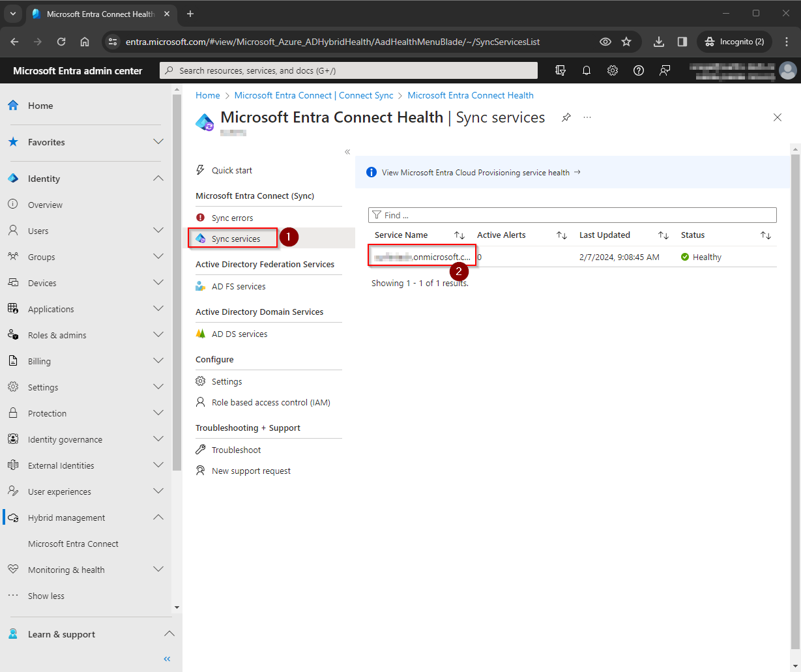Screen dimensions: 801x672
Task: Collapse Hybrid management section
Action: (x=158, y=517)
